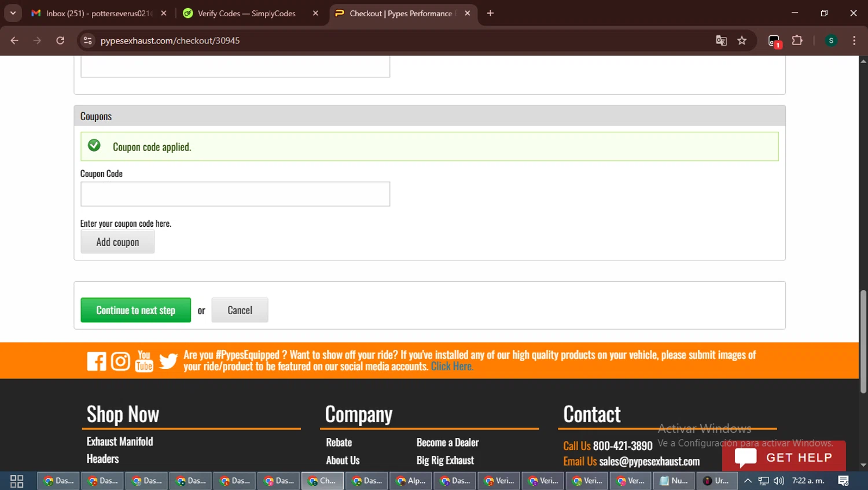The height and width of the screenshot is (490, 868).
Task: Focus the Coupon Code input field
Action: pyautogui.click(x=235, y=194)
